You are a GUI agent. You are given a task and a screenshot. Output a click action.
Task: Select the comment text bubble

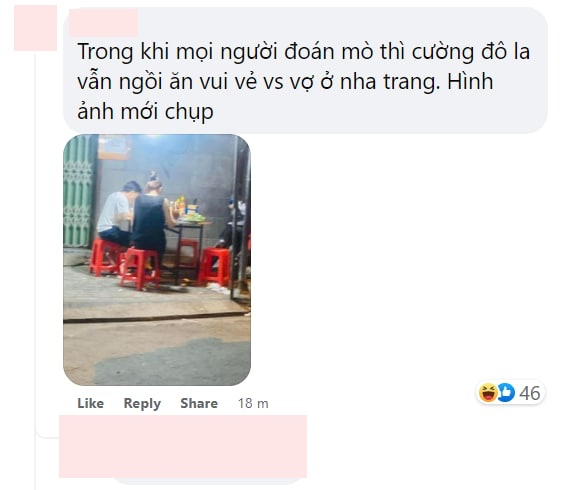click(305, 70)
